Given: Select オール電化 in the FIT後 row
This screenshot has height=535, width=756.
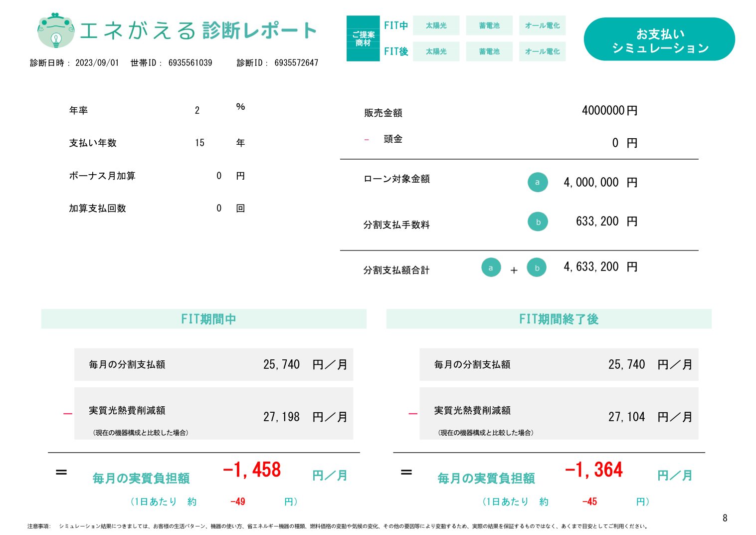Looking at the screenshot, I should [x=543, y=51].
